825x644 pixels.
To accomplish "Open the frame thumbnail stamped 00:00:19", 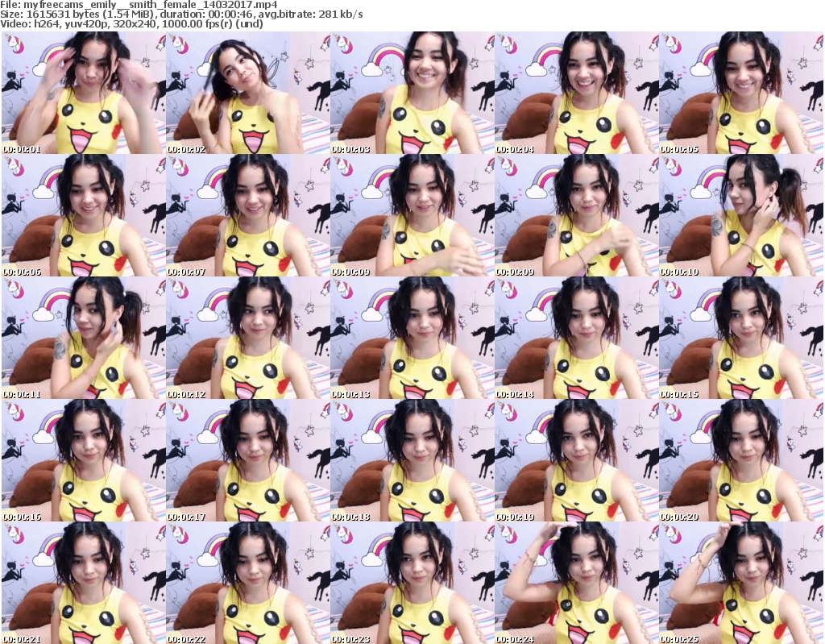I will (577, 460).
